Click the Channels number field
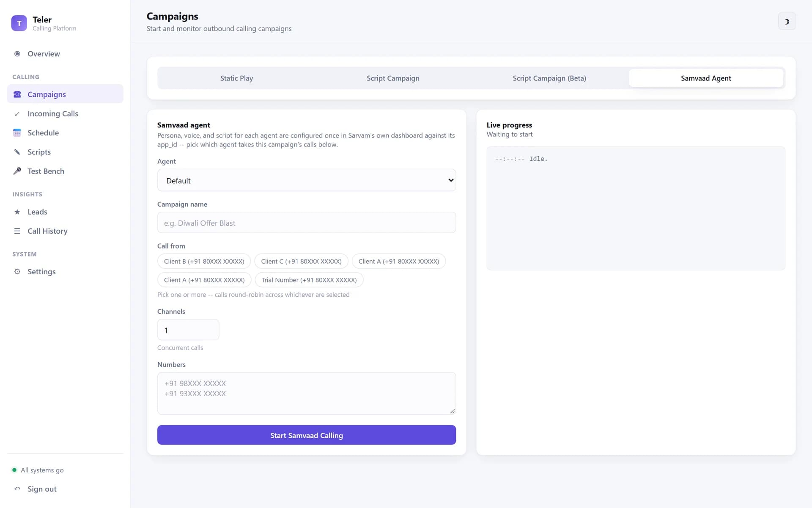 (x=188, y=330)
